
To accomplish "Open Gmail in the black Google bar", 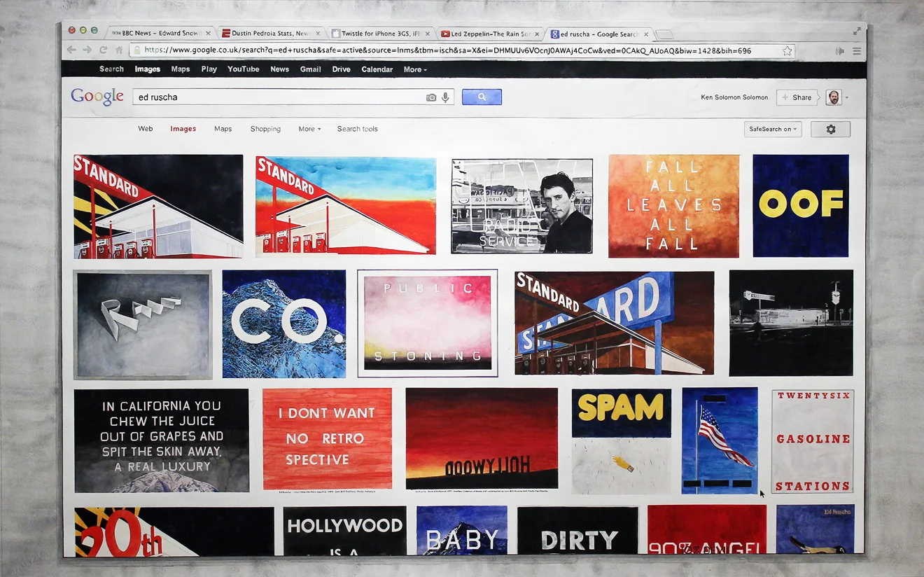I will [x=311, y=69].
